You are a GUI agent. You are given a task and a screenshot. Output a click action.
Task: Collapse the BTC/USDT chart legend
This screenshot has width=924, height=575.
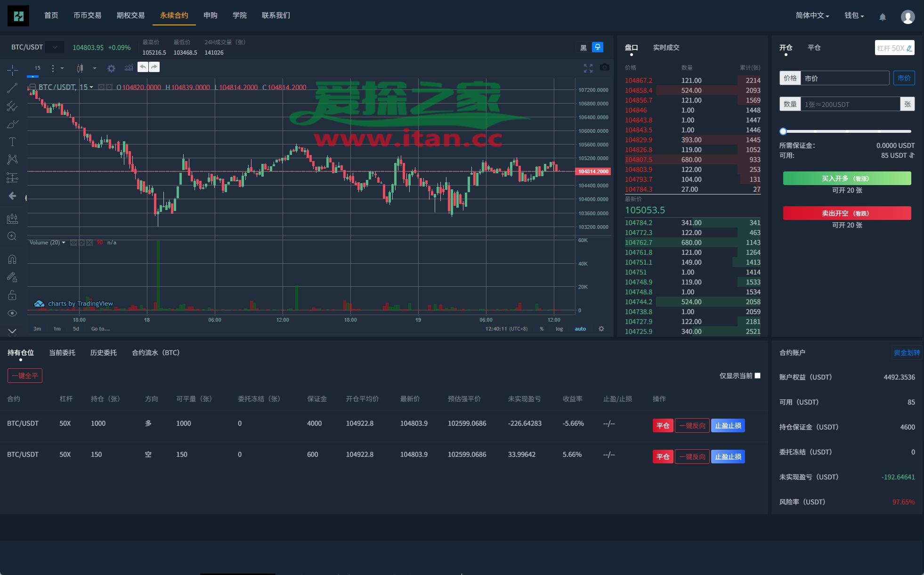tap(32, 87)
